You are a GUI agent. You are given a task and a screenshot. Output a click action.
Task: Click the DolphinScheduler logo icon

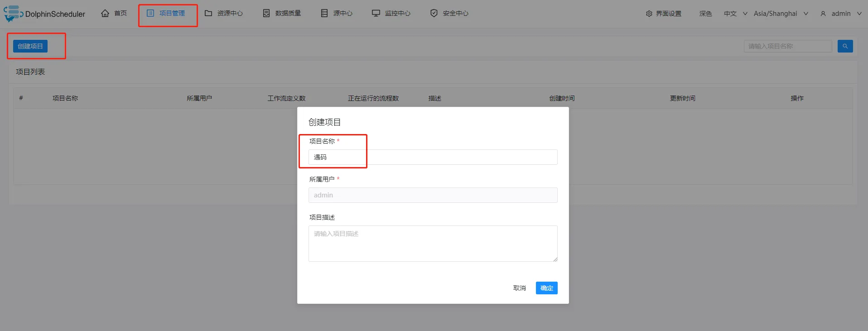13,14
